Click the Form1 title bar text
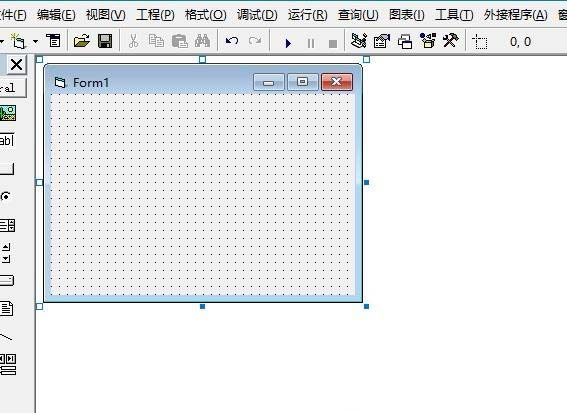This screenshot has width=567, height=413. (91, 83)
